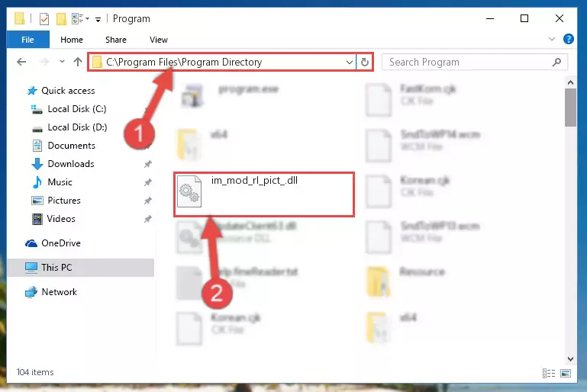Click the scrollbar down arrow
Screen dimensions: 587x392
click(570, 359)
